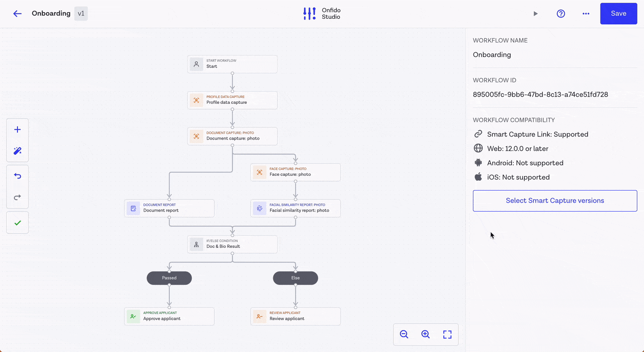Click the v1 version badge

click(81, 13)
